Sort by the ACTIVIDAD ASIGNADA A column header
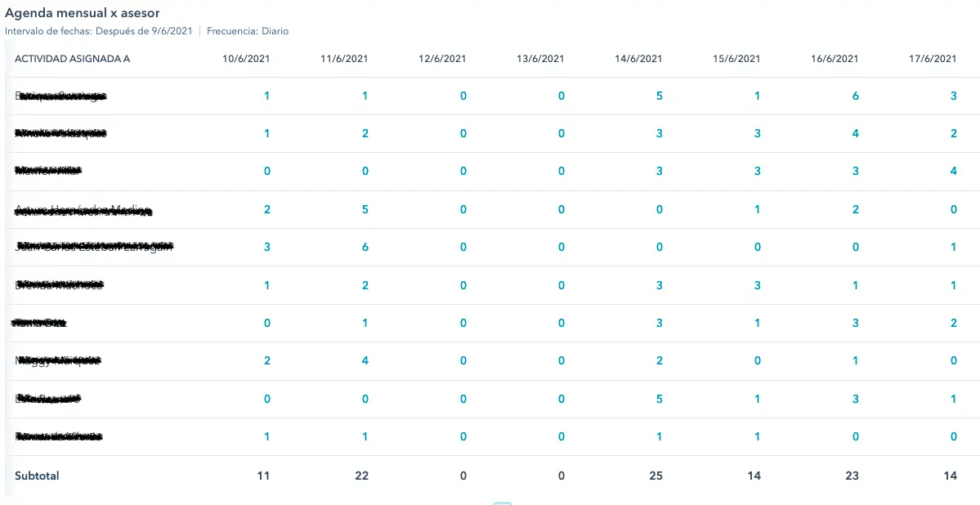 click(x=72, y=59)
